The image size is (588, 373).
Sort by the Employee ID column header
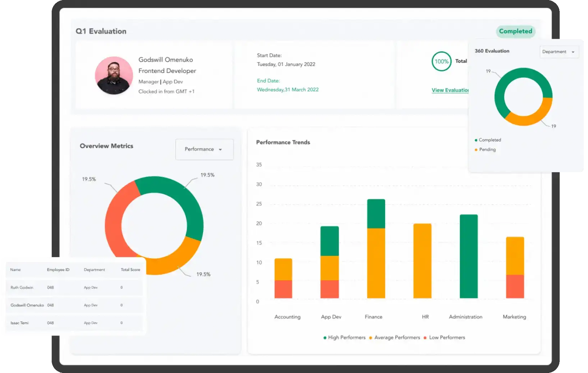58,270
